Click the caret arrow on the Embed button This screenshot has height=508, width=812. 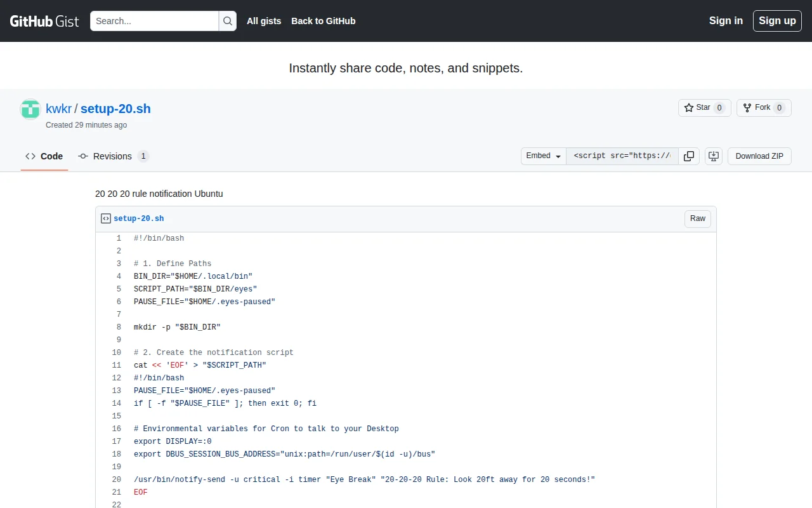[558, 157]
